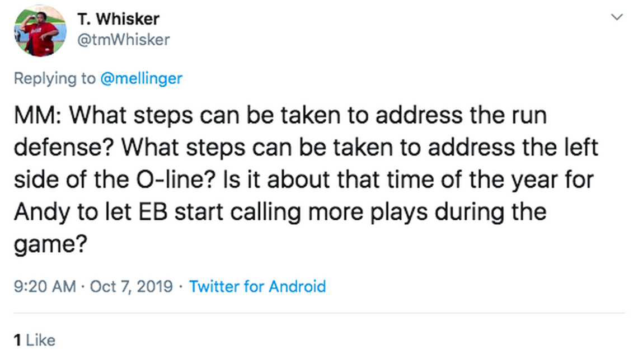Click the 'Replying to' label text
The image size is (638, 364).
(x=54, y=78)
